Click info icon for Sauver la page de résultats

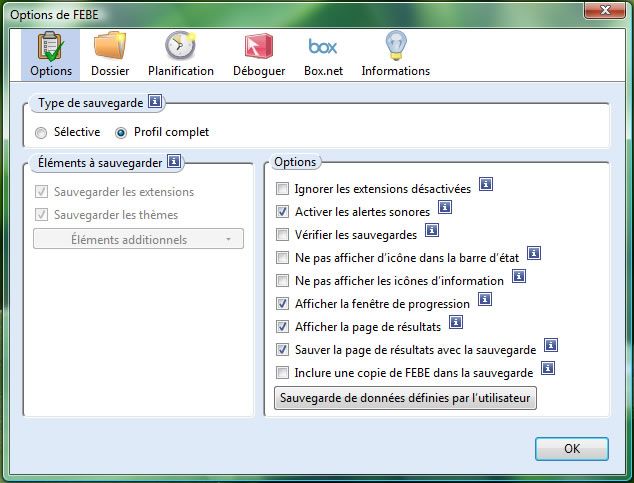click(551, 345)
